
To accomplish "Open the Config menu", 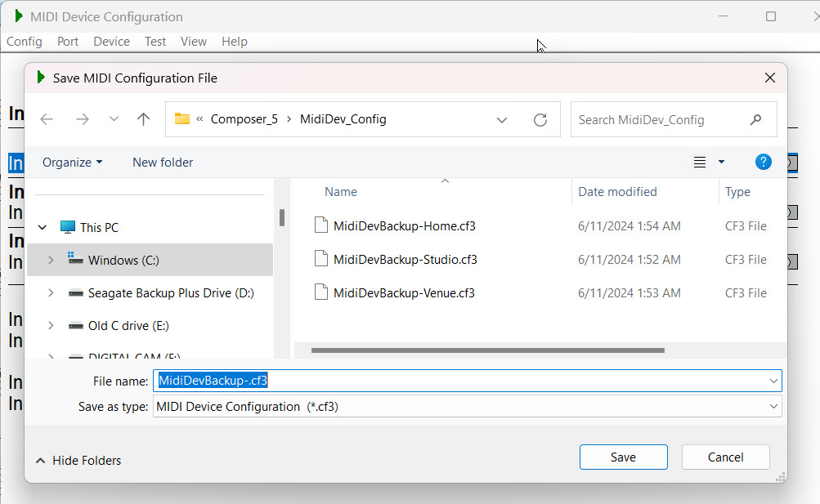I will (25, 42).
